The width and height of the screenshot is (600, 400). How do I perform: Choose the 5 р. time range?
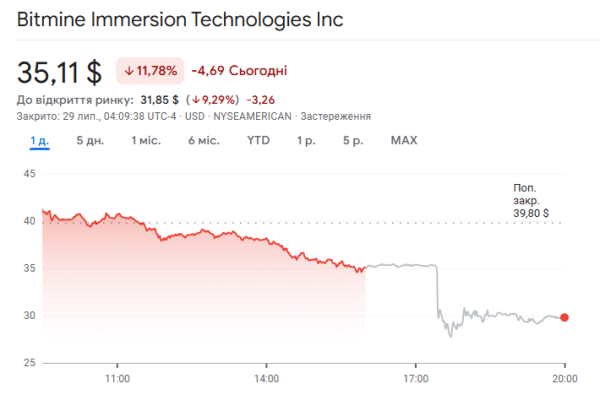point(352,140)
